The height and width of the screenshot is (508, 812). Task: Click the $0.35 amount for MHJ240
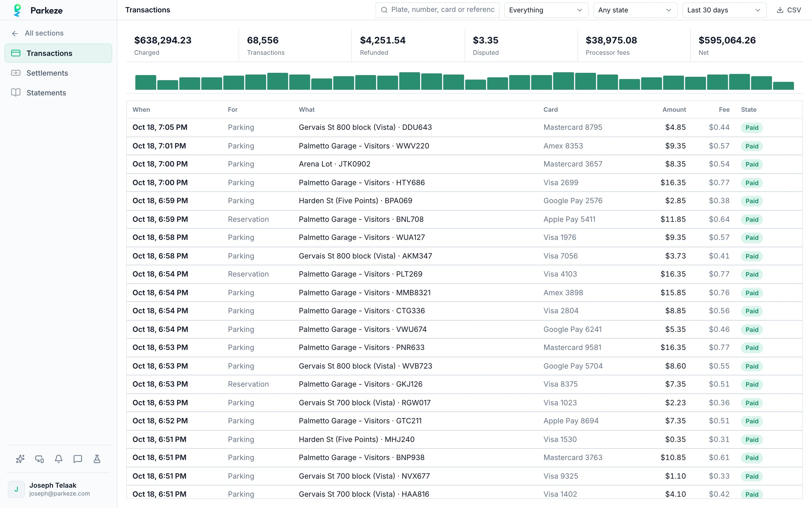[675, 439]
